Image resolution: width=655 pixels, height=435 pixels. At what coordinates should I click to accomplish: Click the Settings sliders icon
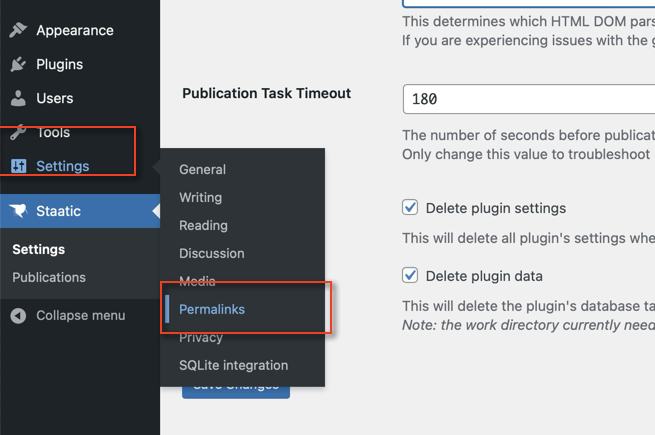18,166
